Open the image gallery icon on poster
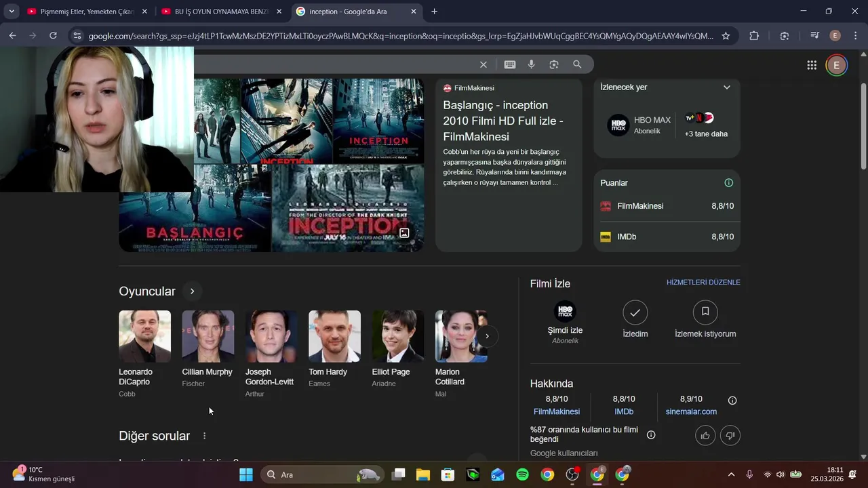The image size is (868, 488). [404, 232]
